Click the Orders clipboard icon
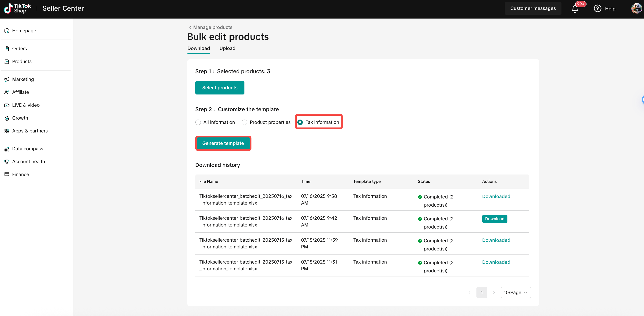The height and width of the screenshot is (316, 644). click(7, 49)
